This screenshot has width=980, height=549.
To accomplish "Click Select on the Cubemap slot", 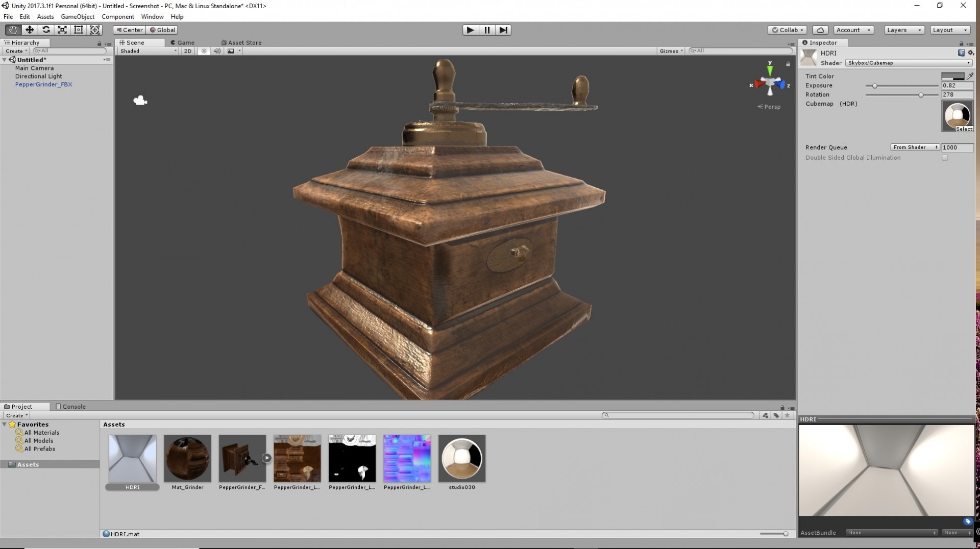I will (x=964, y=129).
